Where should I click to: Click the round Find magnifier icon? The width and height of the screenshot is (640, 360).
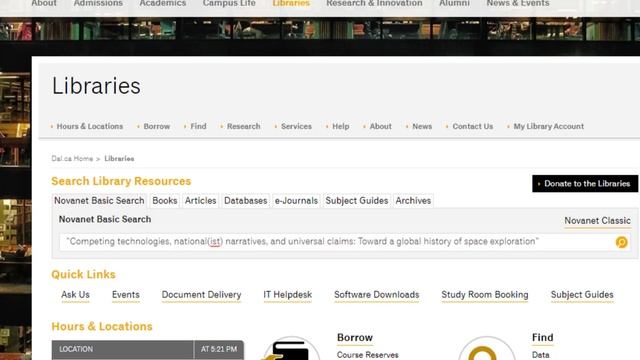click(x=486, y=349)
